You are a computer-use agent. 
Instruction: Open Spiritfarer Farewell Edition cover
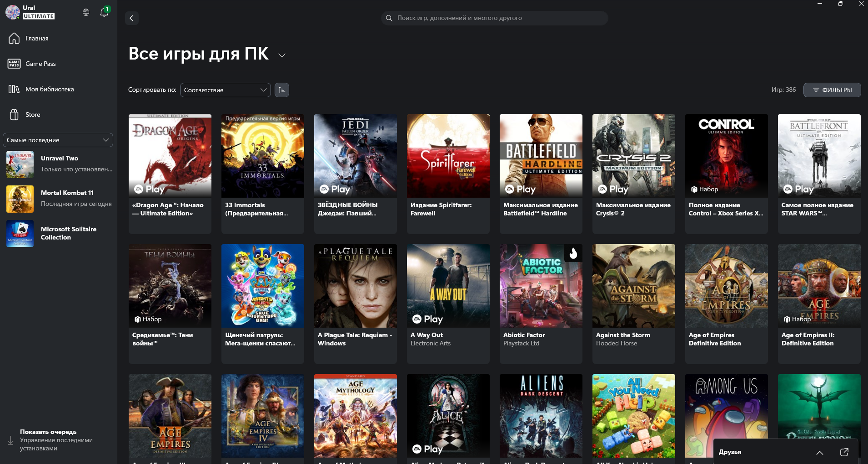pos(448,156)
